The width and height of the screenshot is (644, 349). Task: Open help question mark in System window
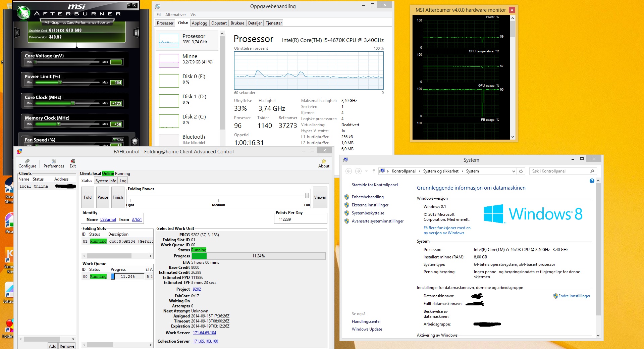click(x=592, y=181)
